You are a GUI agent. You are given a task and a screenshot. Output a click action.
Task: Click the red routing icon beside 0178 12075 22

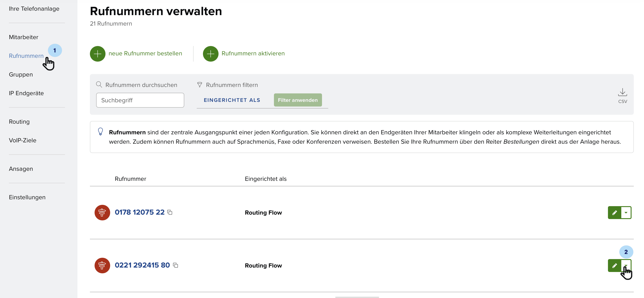(x=102, y=213)
